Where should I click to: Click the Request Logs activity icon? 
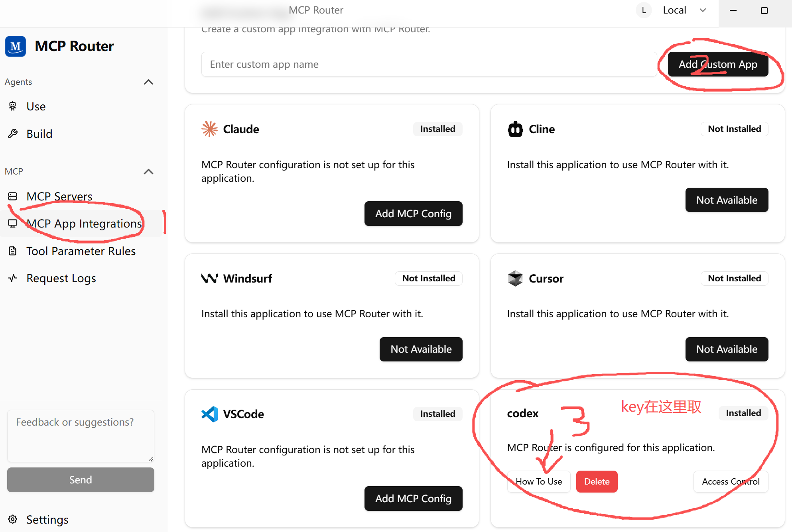pos(13,278)
